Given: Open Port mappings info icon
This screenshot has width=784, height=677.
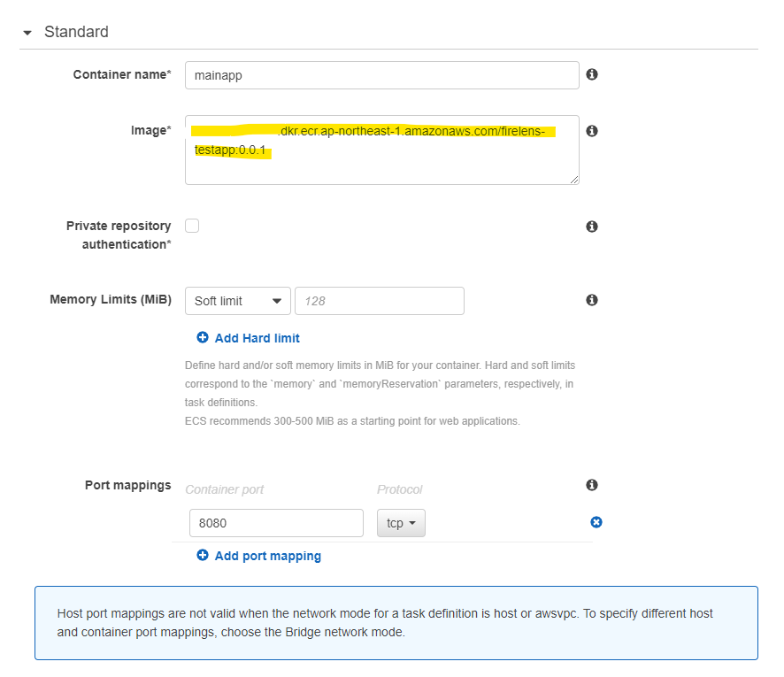Looking at the screenshot, I should (x=592, y=485).
